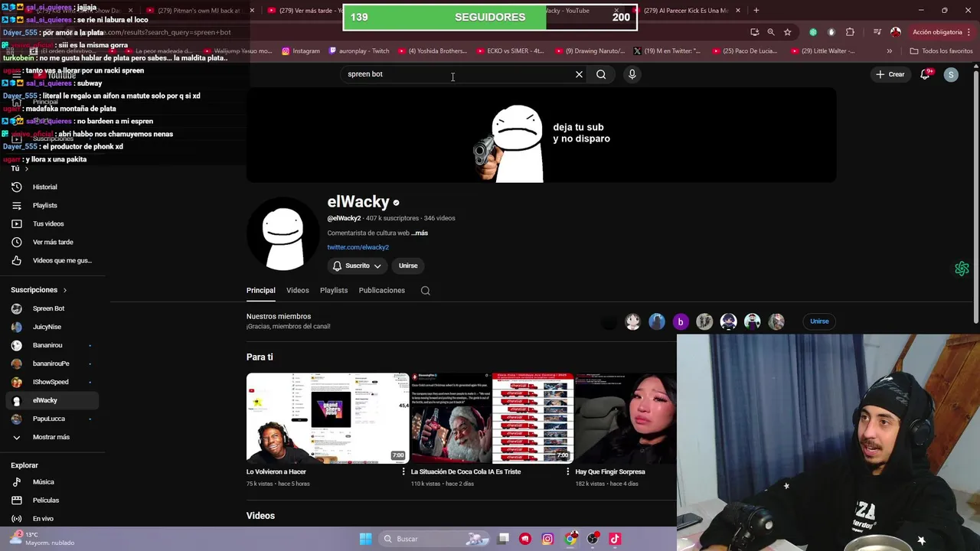Clear the YouTube search box with X

point(579,74)
